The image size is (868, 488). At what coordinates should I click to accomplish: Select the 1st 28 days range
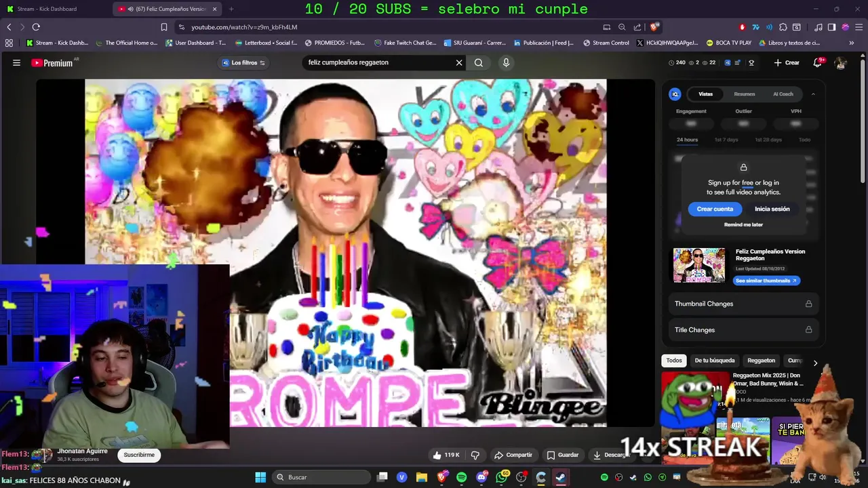pos(768,140)
